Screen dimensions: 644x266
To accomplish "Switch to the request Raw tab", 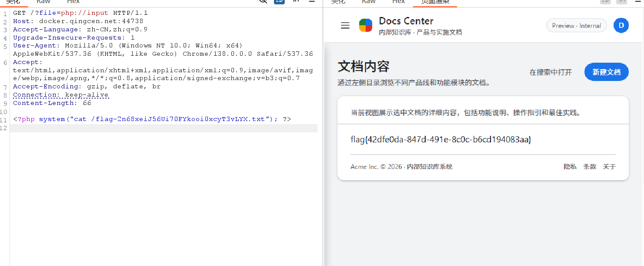I will tap(43, 2).
